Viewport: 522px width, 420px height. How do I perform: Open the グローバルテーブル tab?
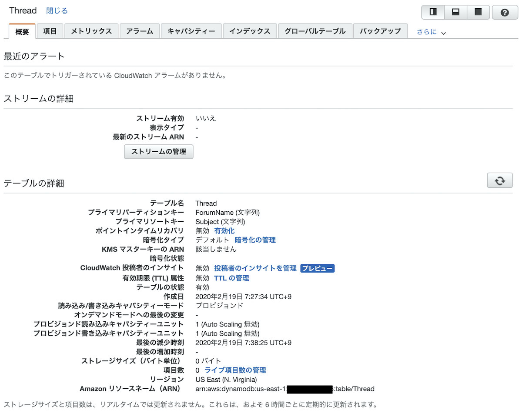[315, 31]
